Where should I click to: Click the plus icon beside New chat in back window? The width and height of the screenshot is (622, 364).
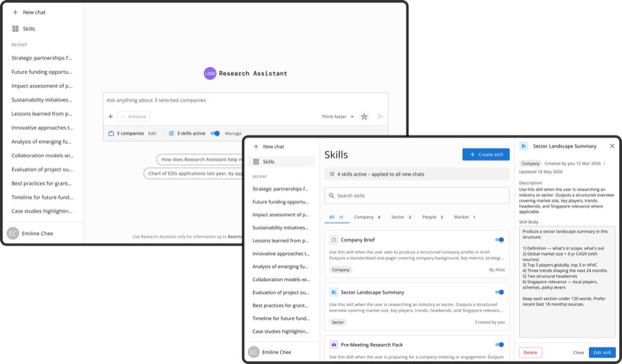pyautogui.click(x=15, y=12)
